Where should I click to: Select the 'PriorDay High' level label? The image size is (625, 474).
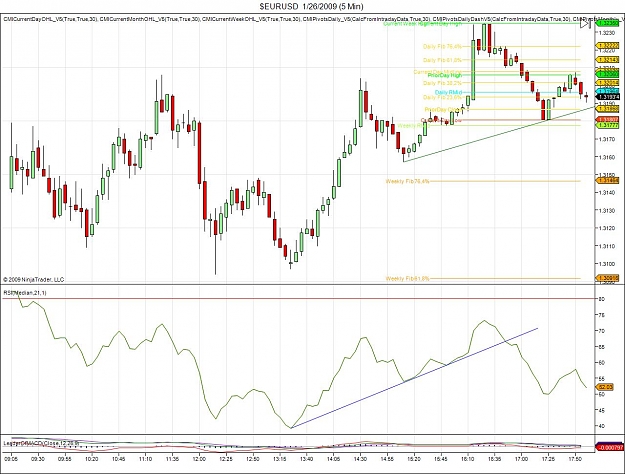(444, 75)
